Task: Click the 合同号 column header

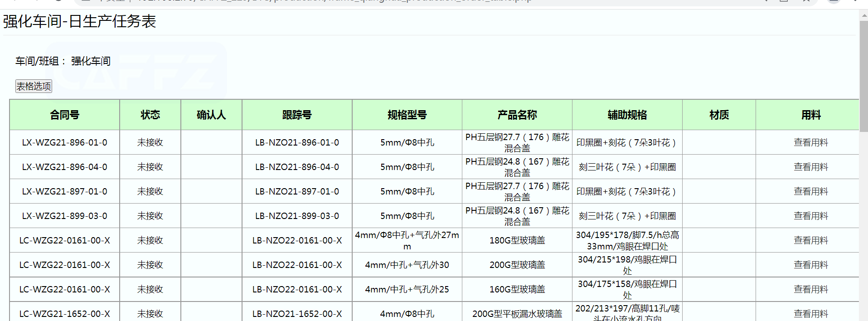Action: click(x=64, y=115)
